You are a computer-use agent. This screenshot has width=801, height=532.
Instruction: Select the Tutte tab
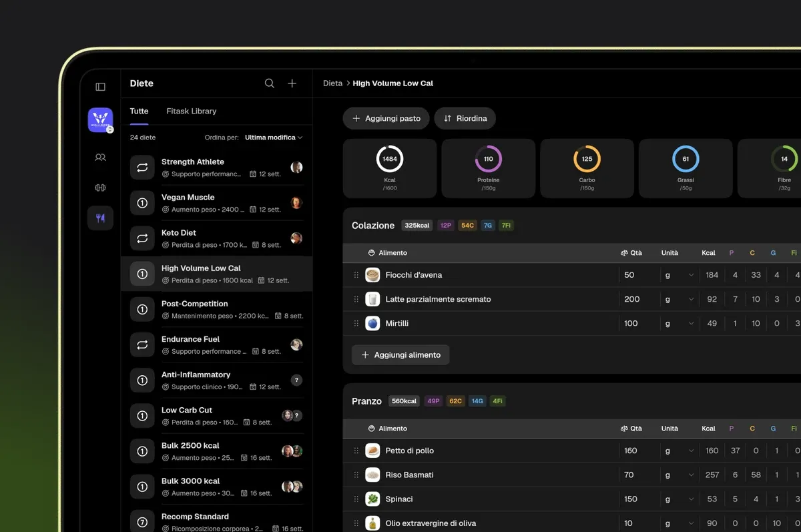tap(139, 111)
